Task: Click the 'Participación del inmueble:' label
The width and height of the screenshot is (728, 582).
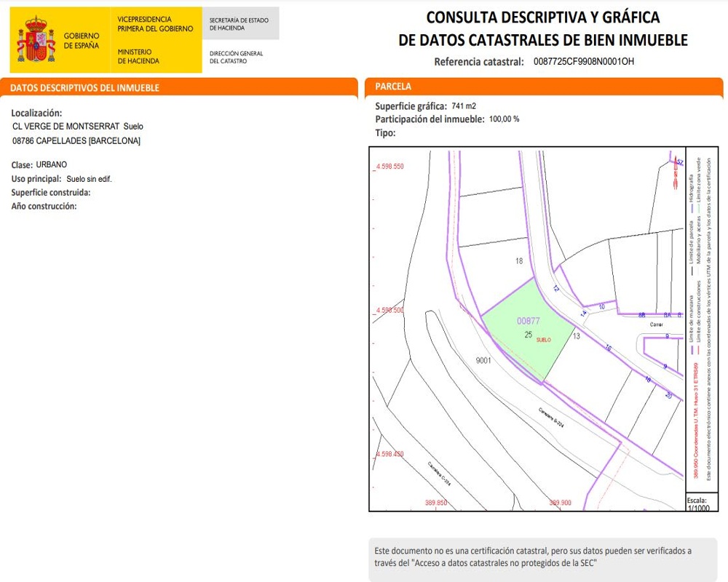Action: coord(430,119)
